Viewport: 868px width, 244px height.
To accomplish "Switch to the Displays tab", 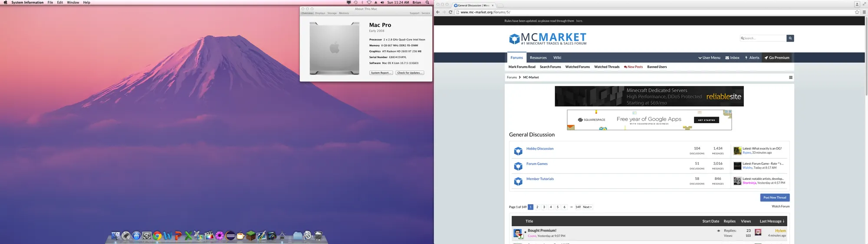I will pyautogui.click(x=320, y=13).
